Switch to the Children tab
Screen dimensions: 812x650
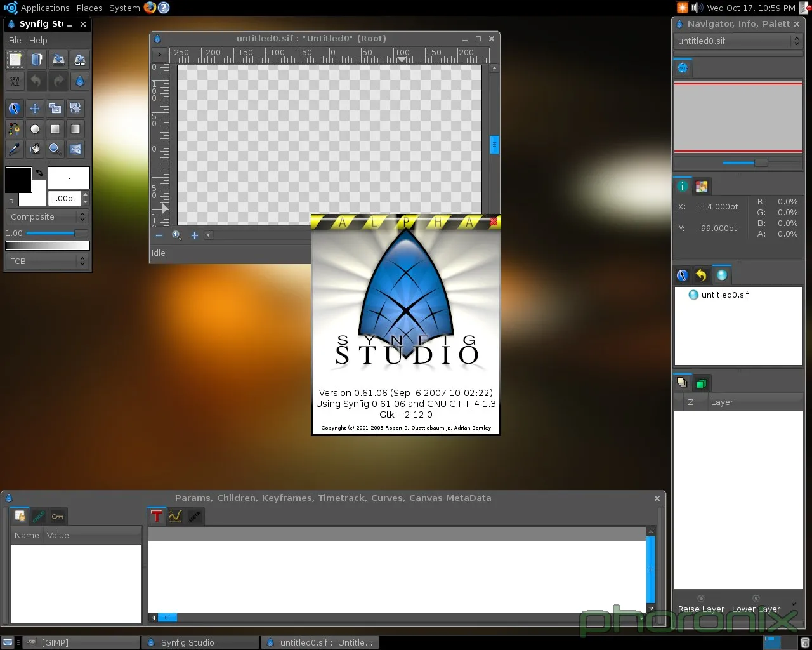coord(39,516)
